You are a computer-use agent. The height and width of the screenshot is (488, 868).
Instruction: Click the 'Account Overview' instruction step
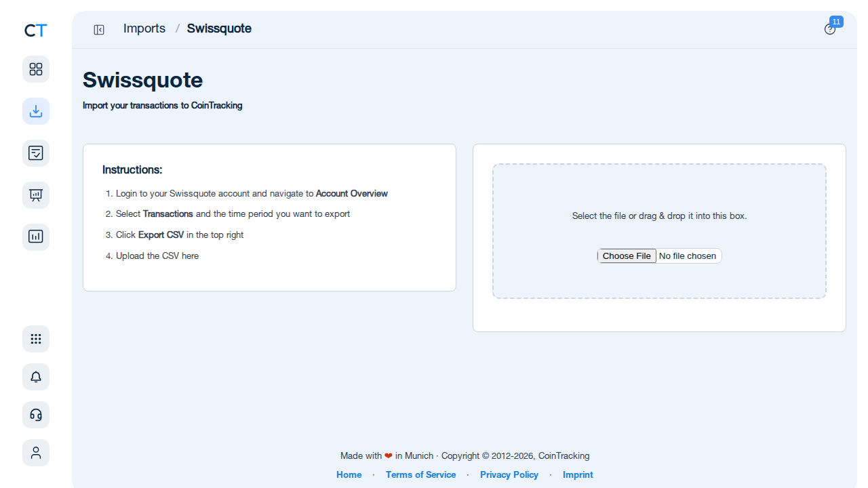point(252,193)
